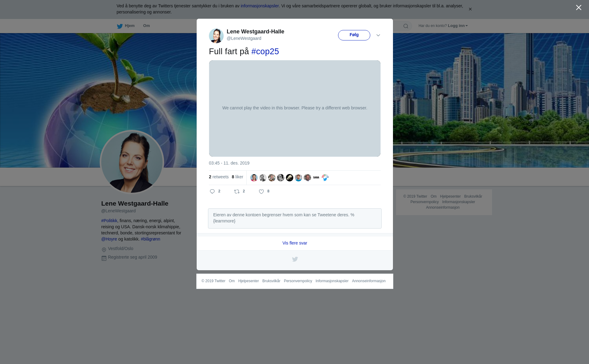Click the search magnifier icon
The width and height of the screenshot is (589, 364).
pyautogui.click(x=406, y=26)
